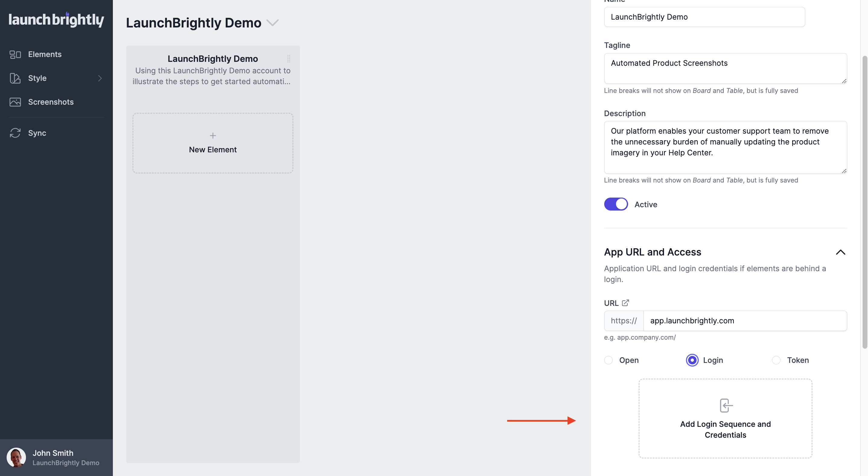Collapse the App URL and Access section
Image resolution: width=868 pixels, height=476 pixels.
coord(840,252)
